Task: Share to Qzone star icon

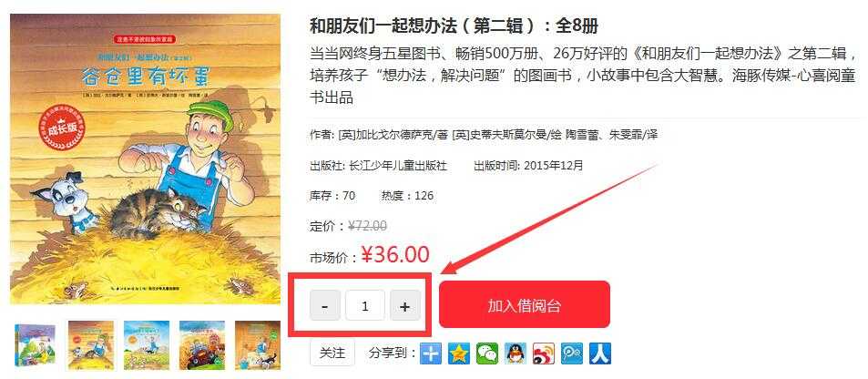Action: pos(459,353)
